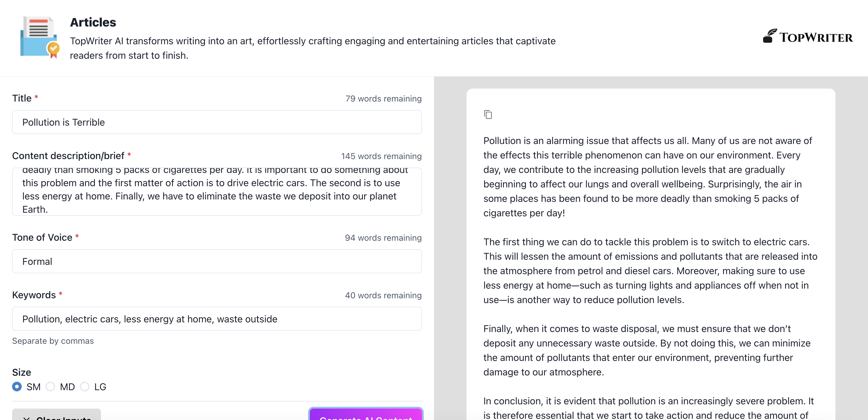Focus the Title input containing Pollution is Terrible
The image size is (868, 420).
[x=217, y=122]
